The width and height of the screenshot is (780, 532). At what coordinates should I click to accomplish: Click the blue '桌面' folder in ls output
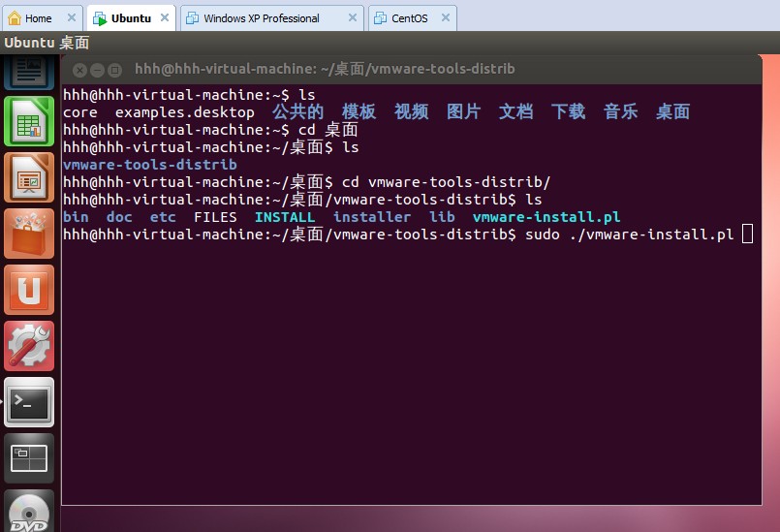(x=673, y=111)
